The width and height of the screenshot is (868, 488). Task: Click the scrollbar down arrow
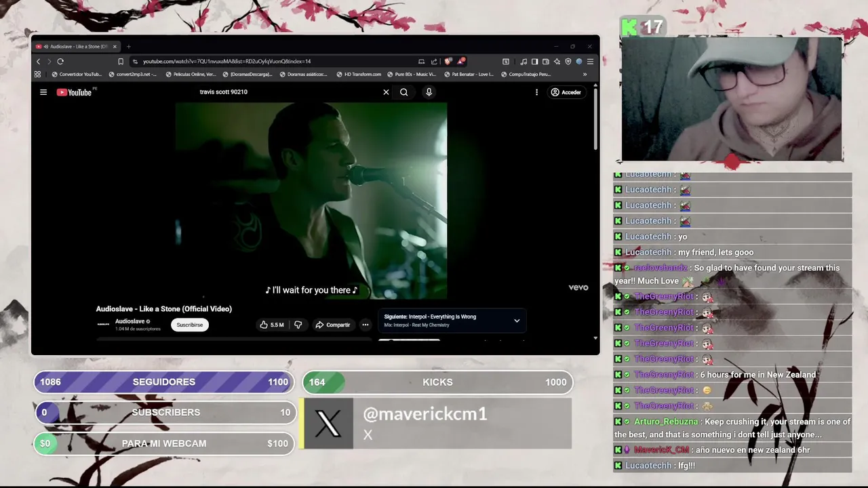click(595, 338)
